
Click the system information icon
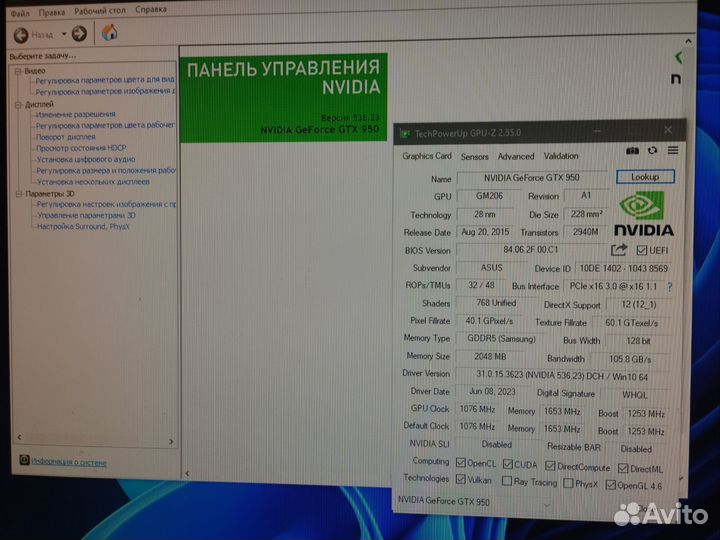coord(24,460)
